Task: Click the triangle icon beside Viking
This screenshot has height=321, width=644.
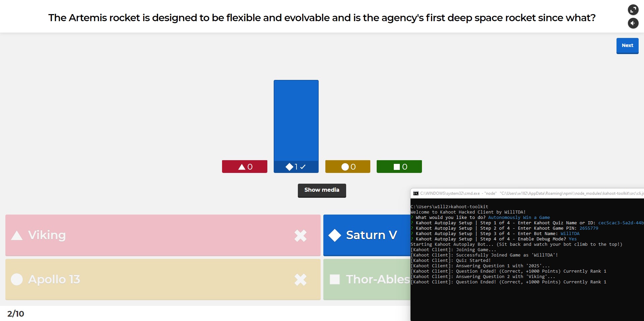Action: pos(17,236)
